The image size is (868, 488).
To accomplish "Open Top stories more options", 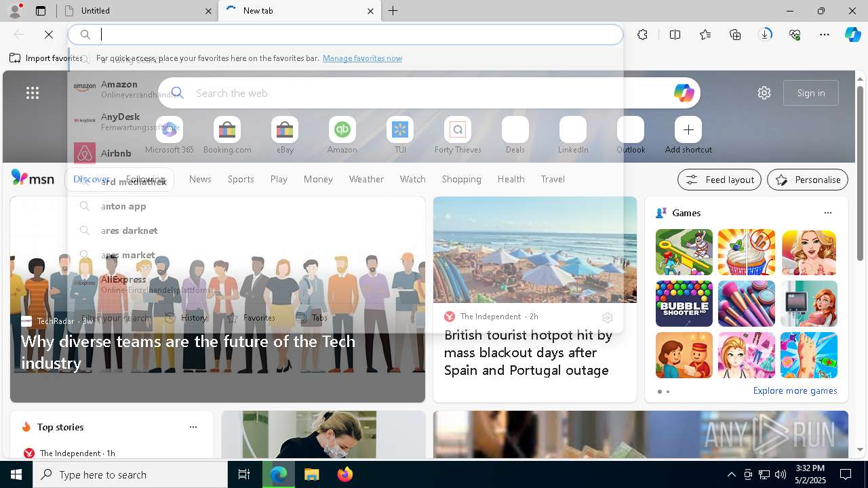I will (x=193, y=427).
